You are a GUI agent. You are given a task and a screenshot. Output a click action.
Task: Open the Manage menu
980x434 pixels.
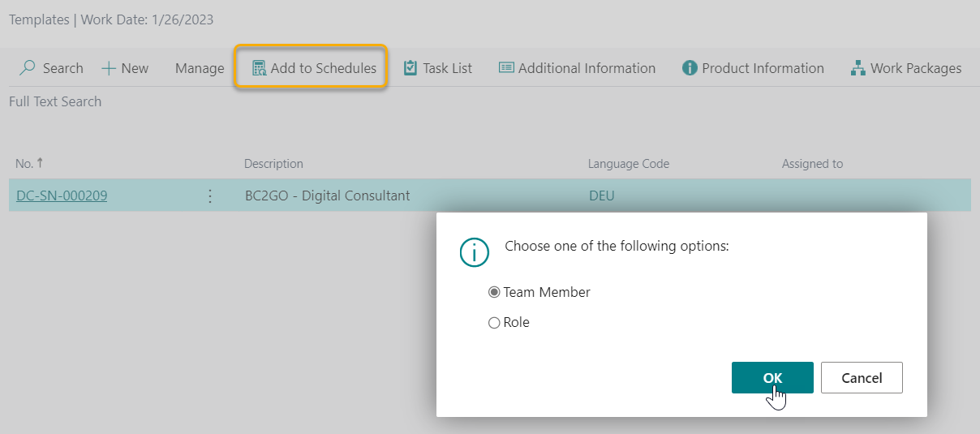click(x=200, y=68)
